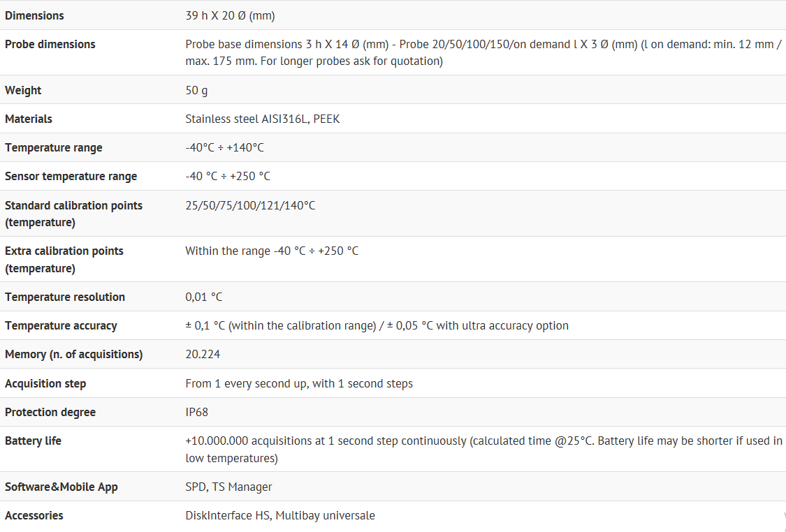
Task: Click the '0,01 °C' resolution value
Action: point(204,297)
